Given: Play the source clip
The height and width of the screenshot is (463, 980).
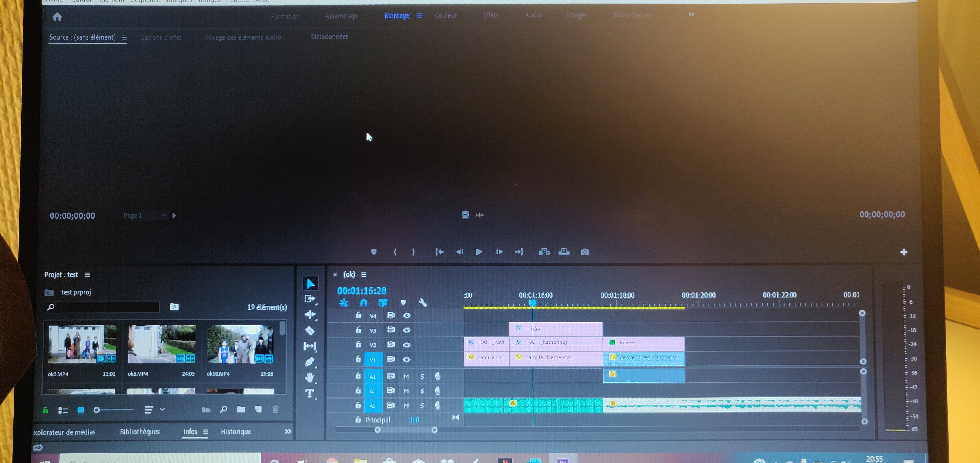Looking at the screenshot, I should (479, 252).
